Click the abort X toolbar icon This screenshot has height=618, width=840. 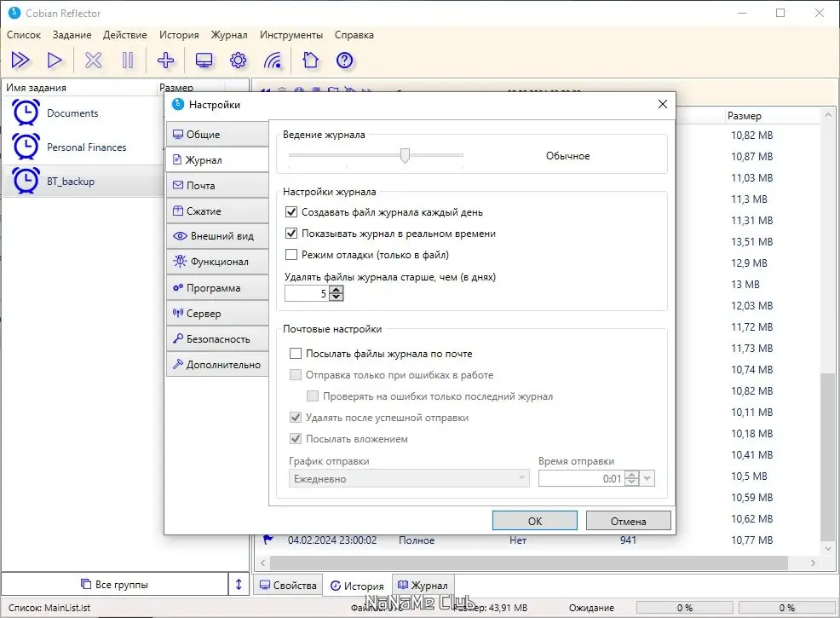pyautogui.click(x=93, y=60)
